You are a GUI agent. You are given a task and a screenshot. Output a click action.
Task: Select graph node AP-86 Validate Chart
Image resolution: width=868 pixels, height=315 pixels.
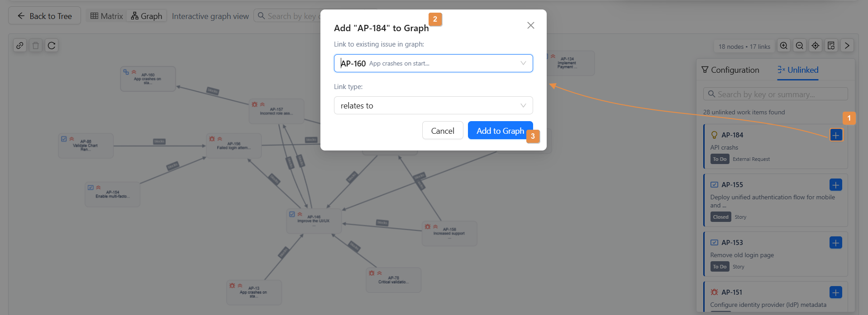[86, 146]
